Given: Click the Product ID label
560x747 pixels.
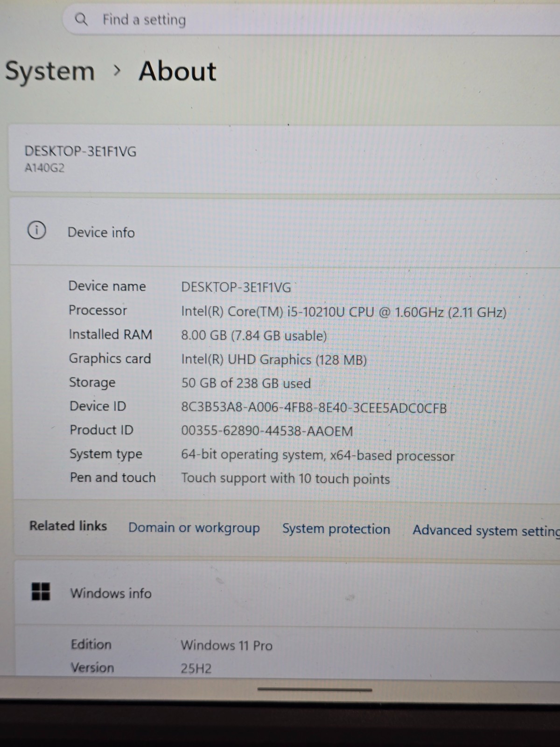Looking at the screenshot, I should [x=101, y=430].
